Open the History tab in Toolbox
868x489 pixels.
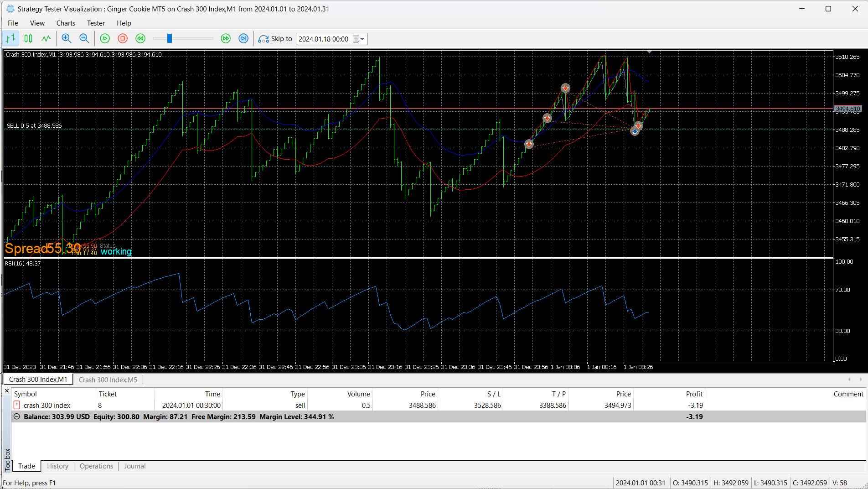click(57, 466)
